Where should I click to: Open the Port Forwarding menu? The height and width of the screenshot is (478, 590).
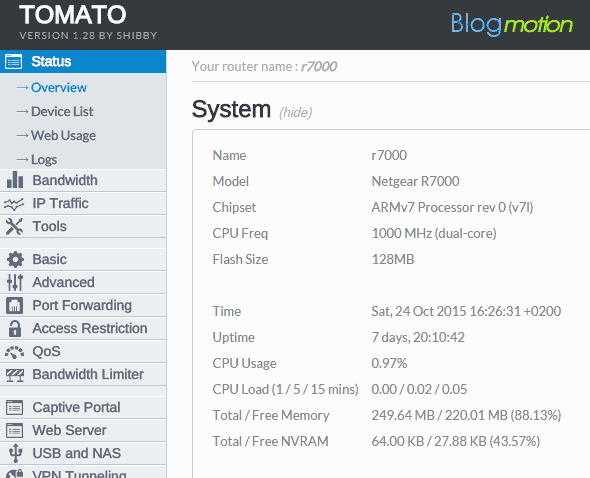point(83,305)
